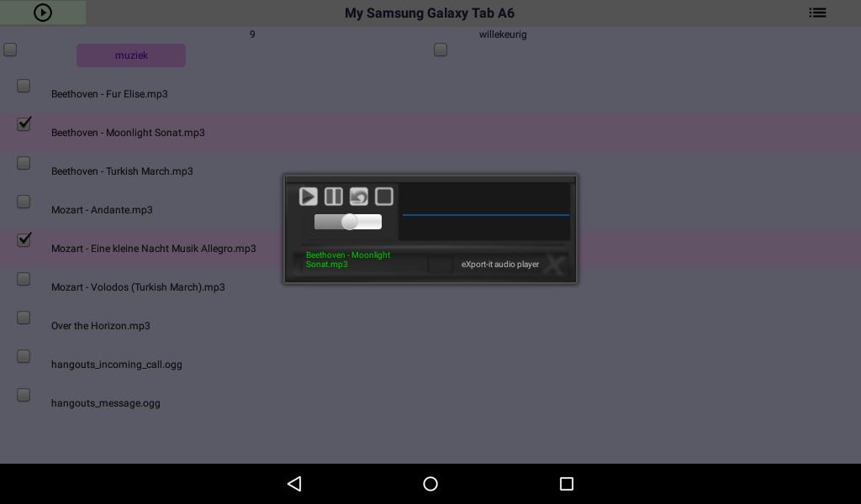Check Beethoven - Turkish March.mp3
The height and width of the screenshot is (504, 861).
24,164
